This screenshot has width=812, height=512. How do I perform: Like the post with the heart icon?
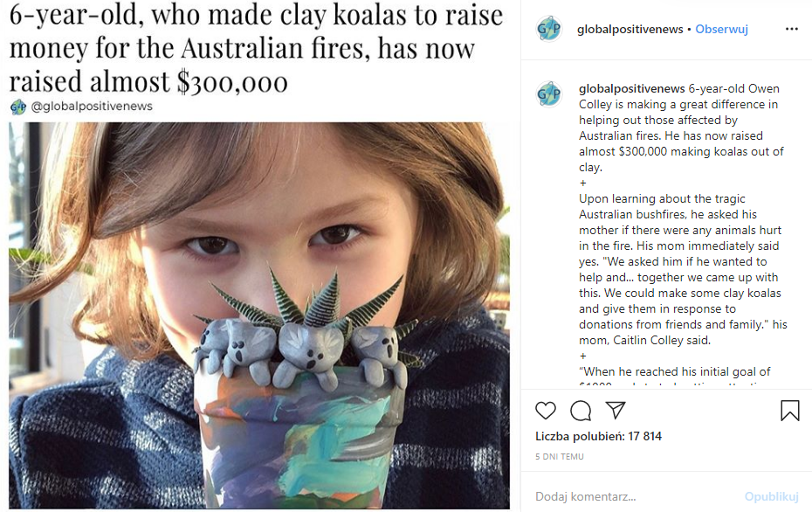point(546,411)
